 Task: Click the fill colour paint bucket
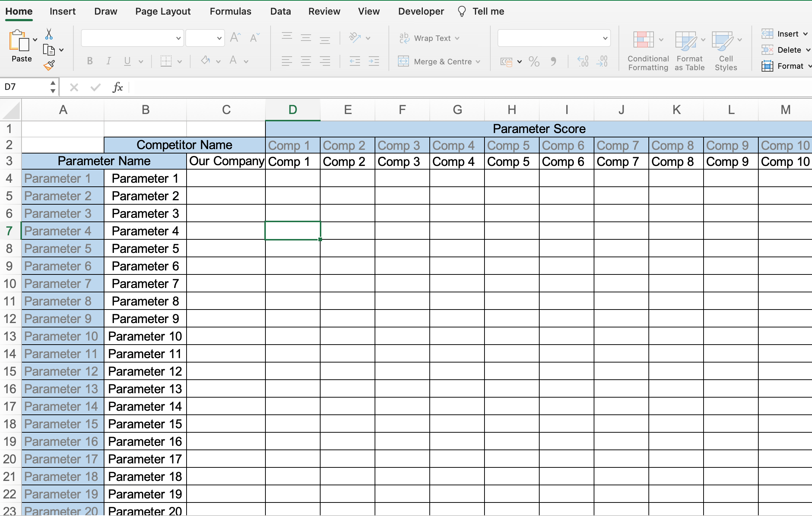point(206,61)
